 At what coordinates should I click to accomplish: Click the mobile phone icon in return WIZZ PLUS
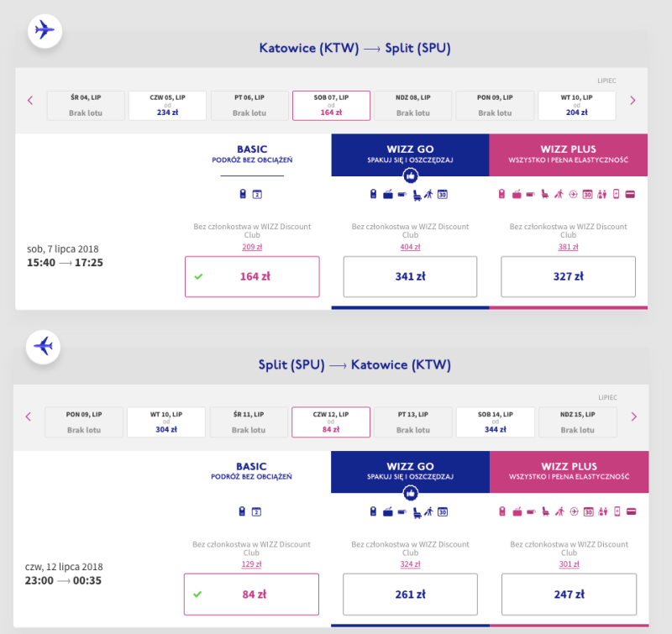pyautogui.click(x=616, y=511)
